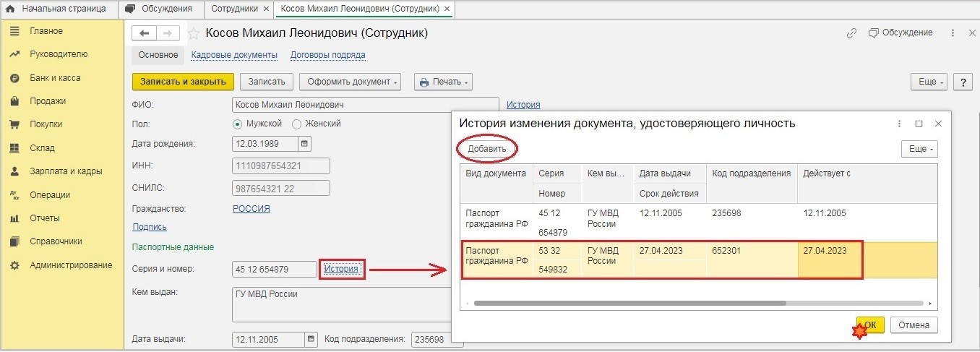Open the Продажи section in sidebar
980x352 pixels.
pyautogui.click(x=48, y=101)
